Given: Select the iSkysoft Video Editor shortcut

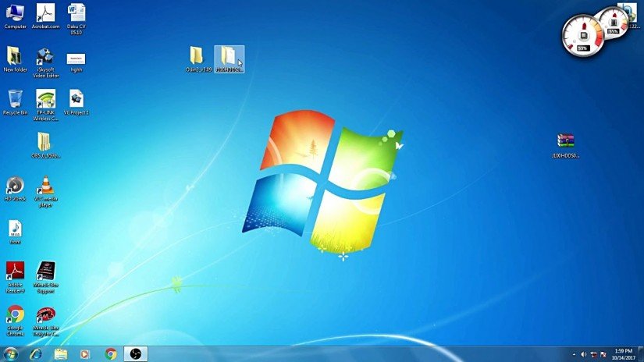Looking at the screenshot, I should point(45,62).
